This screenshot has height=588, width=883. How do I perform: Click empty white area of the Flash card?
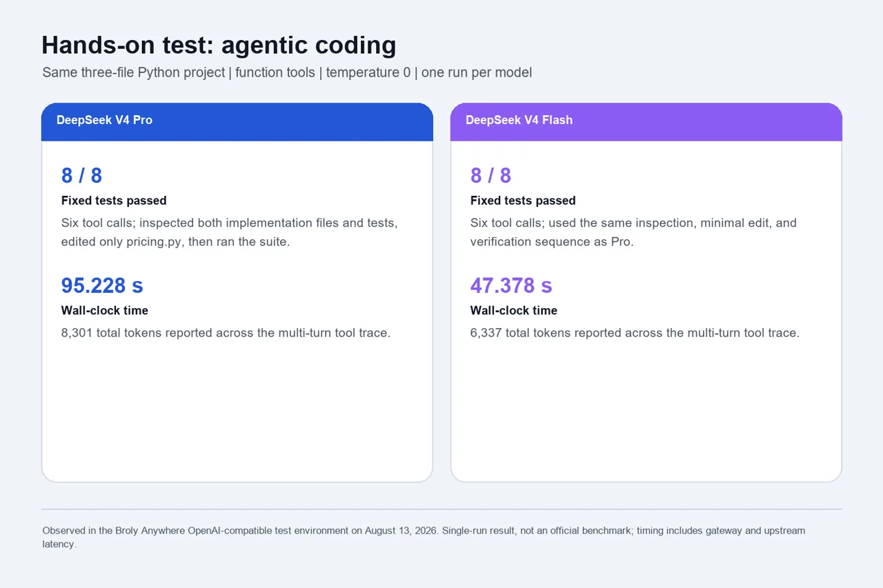(x=646, y=414)
